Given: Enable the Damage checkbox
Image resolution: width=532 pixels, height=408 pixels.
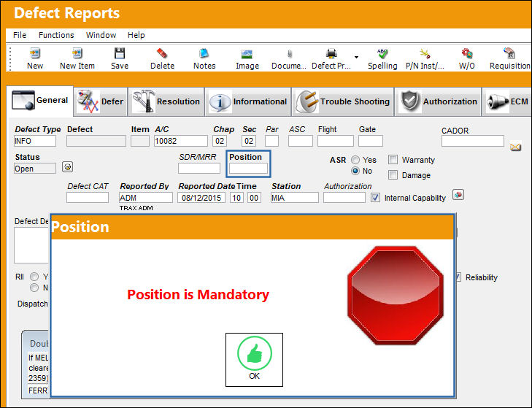Looking at the screenshot, I should [393, 175].
